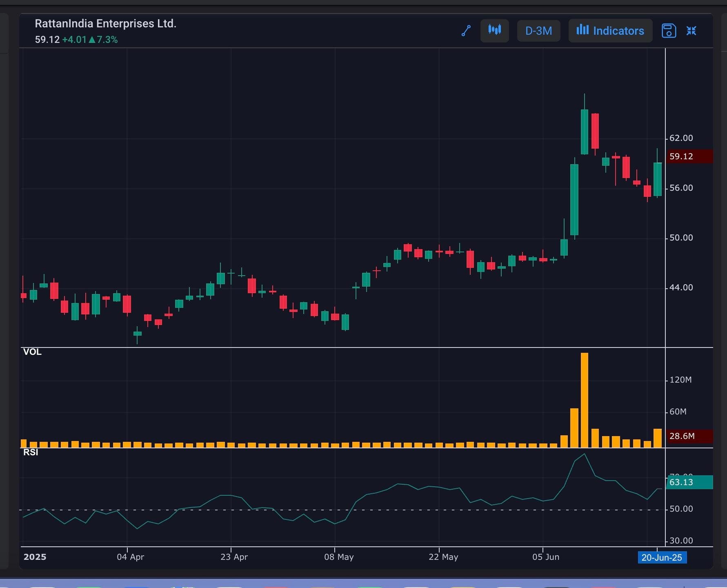Click the 62.00 price axis label

pyautogui.click(x=681, y=138)
